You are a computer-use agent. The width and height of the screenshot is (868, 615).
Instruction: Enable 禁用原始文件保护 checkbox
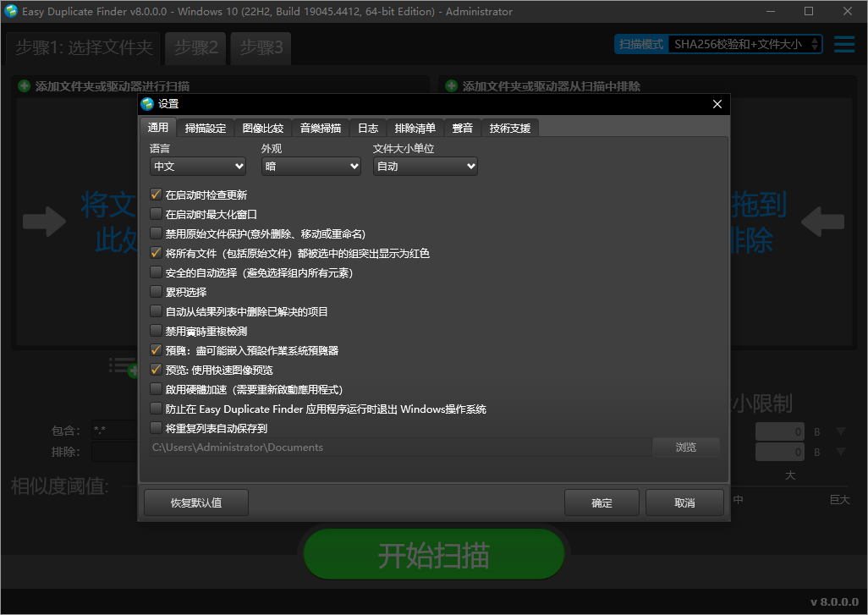pyautogui.click(x=157, y=233)
